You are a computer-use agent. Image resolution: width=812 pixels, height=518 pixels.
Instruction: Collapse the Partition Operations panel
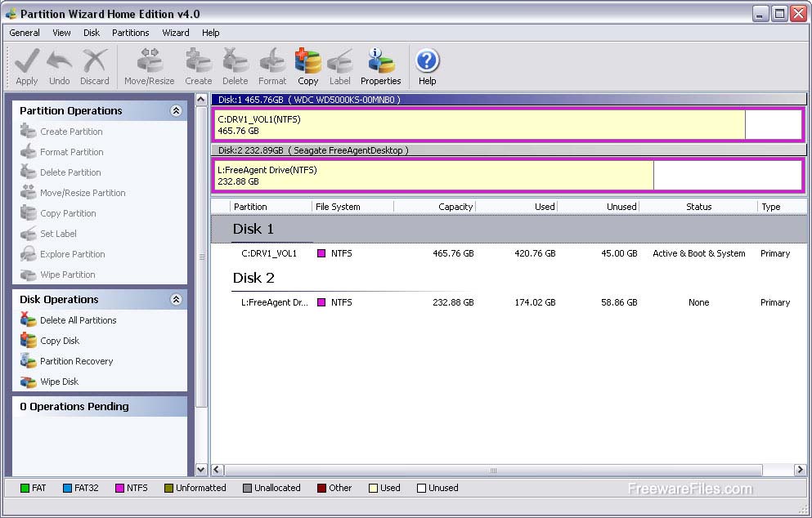[x=176, y=111]
